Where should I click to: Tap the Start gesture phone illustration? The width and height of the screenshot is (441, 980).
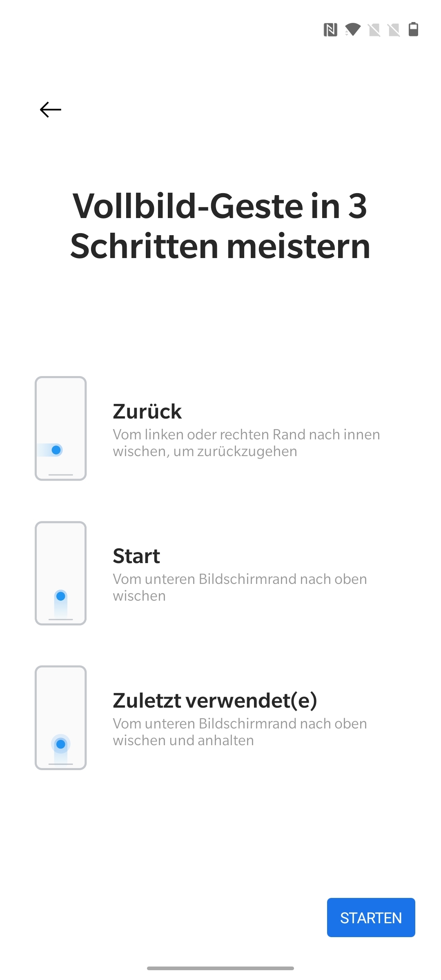coord(61,573)
